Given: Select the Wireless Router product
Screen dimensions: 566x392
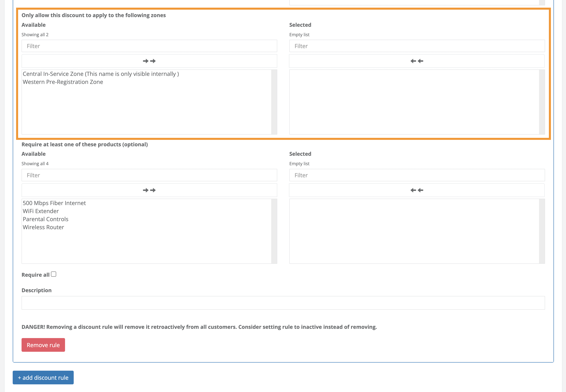Looking at the screenshot, I should click(x=43, y=227).
